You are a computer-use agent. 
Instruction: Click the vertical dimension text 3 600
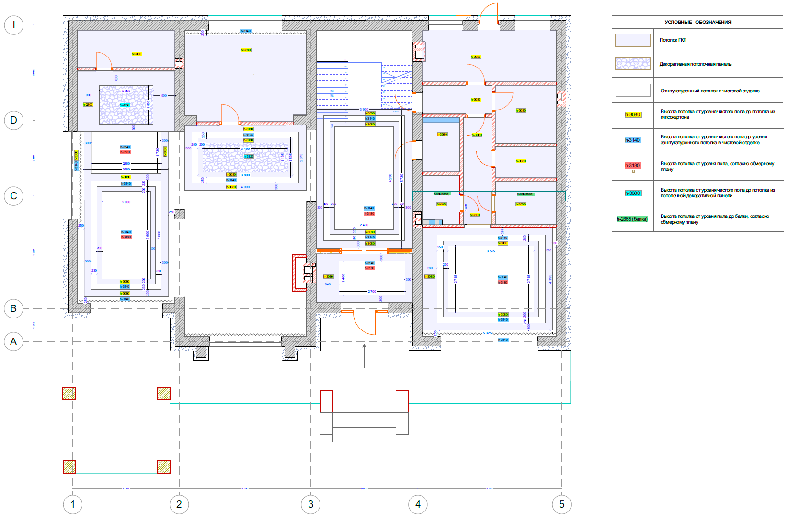pyautogui.click(x=148, y=236)
